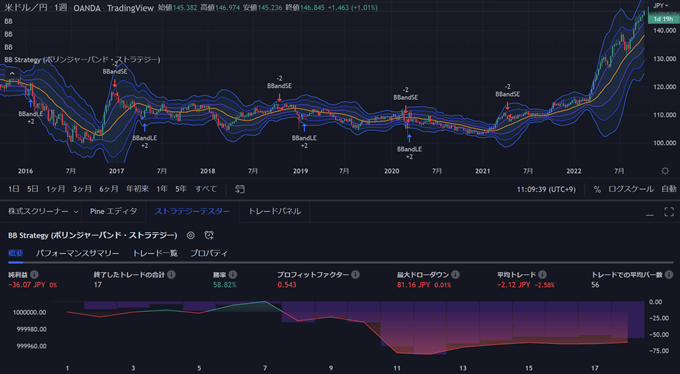Set time range to 1年
Image resolution: width=680 pixels, height=374 pixels.
tap(162, 189)
